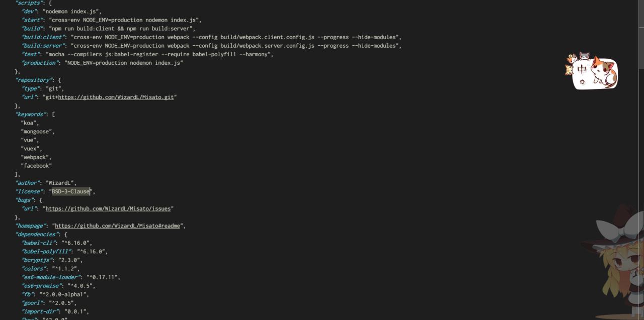Click the orange cat at the widget's top-left

[x=571, y=58]
